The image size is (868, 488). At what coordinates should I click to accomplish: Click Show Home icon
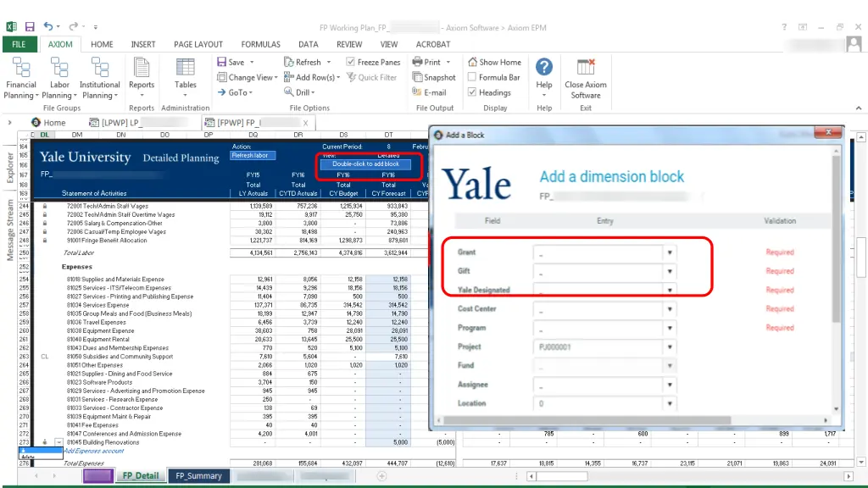click(x=472, y=62)
